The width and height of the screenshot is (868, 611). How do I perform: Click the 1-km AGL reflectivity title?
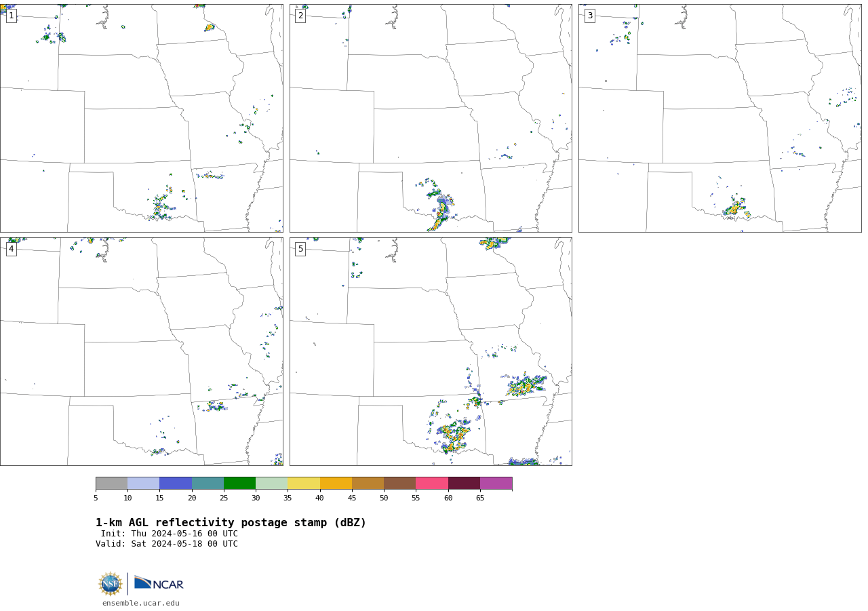231,523
